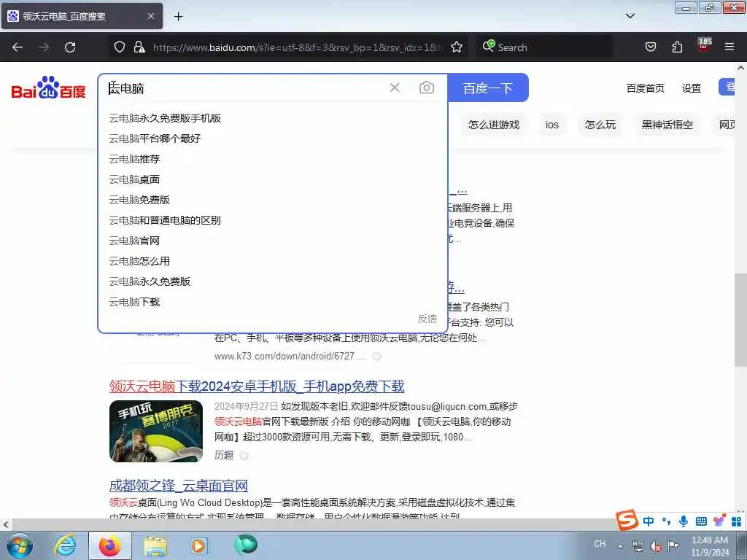Click the vertical scrollbar thumb
747x560 pixels.
(740, 320)
